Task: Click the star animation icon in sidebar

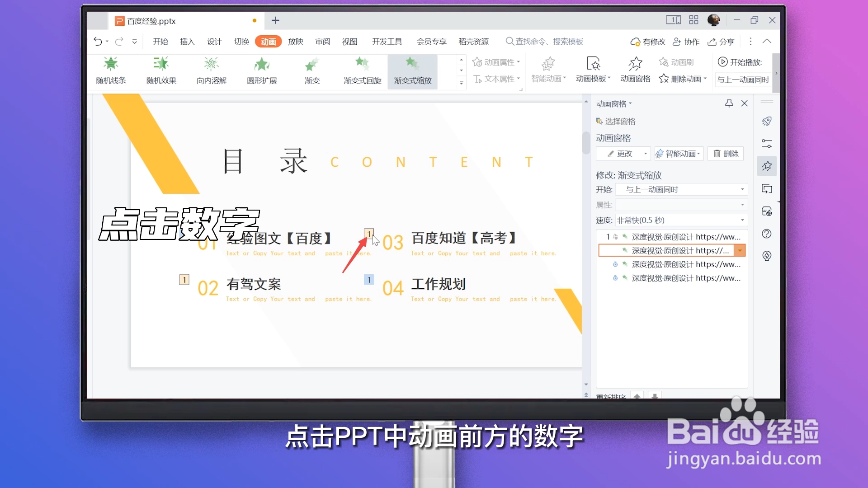Action: pos(767,166)
